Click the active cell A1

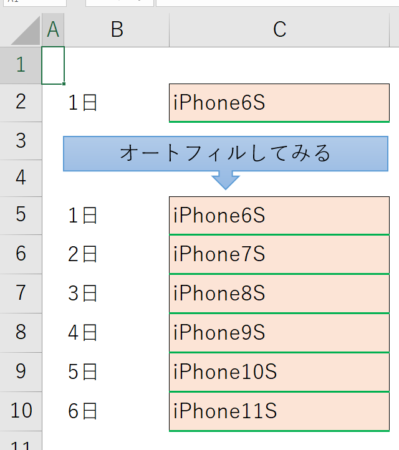click(x=53, y=65)
